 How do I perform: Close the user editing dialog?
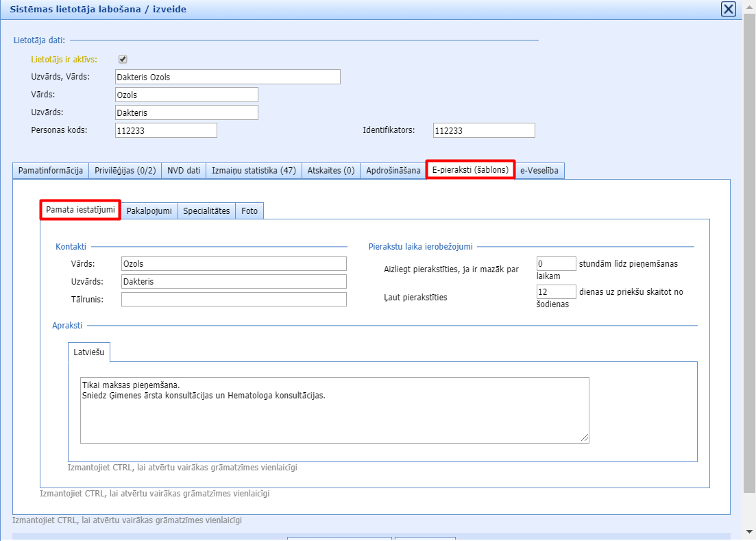click(x=729, y=9)
